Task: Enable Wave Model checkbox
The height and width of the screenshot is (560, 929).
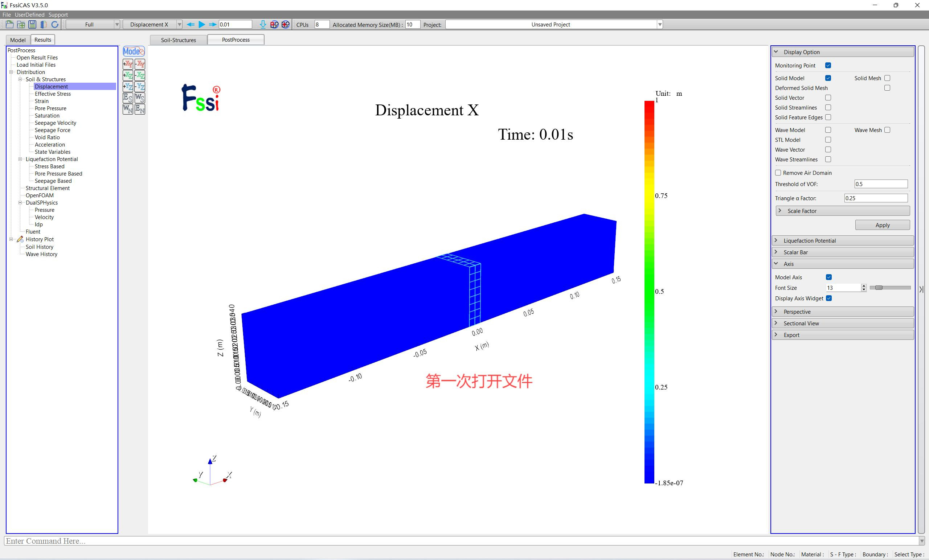Action: pos(828,130)
